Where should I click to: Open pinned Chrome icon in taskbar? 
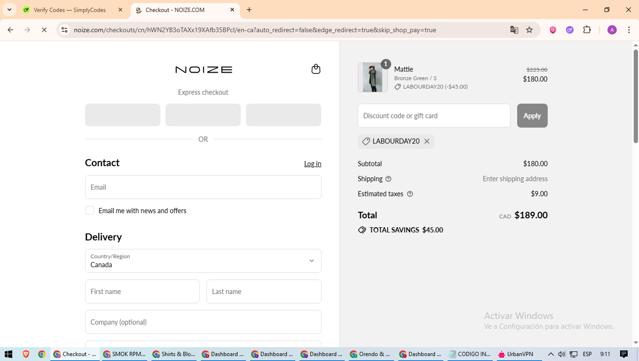click(x=42, y=354)
